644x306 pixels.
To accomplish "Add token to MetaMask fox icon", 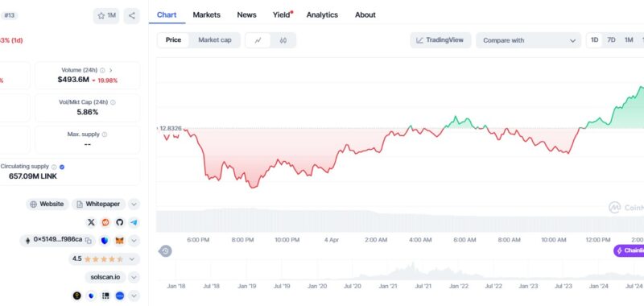I will [119, 240].
